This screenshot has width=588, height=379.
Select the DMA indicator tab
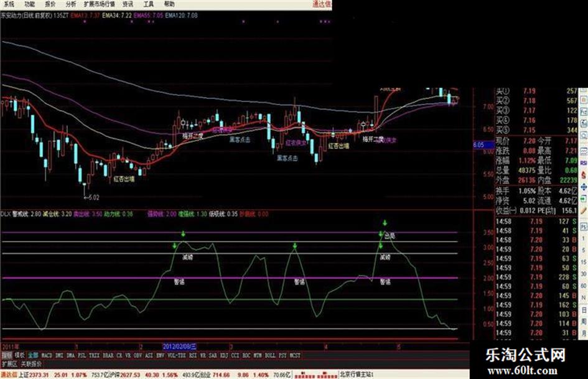pyautogui.click(x=70, y=355)
